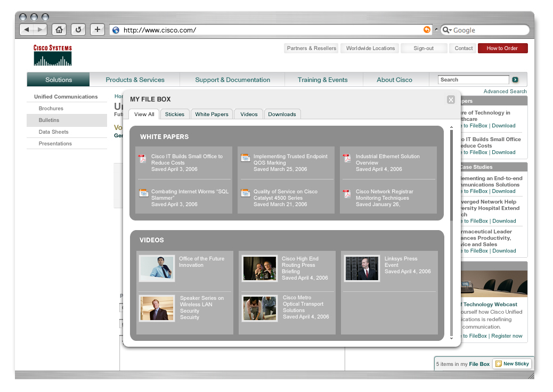Click the browser Forward arrow button
This screenshot has height=392, width=553.
(40, 30)
